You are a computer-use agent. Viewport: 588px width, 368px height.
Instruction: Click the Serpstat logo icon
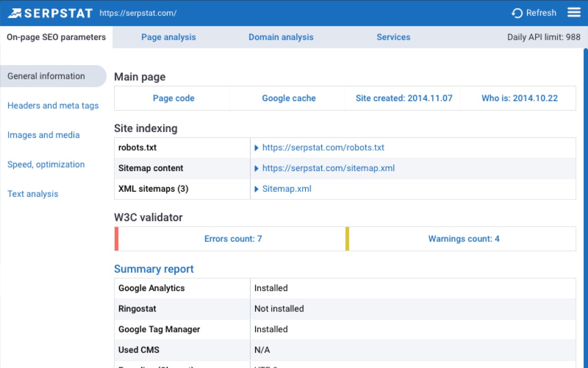pyautogui.click(x=15, y=13)
